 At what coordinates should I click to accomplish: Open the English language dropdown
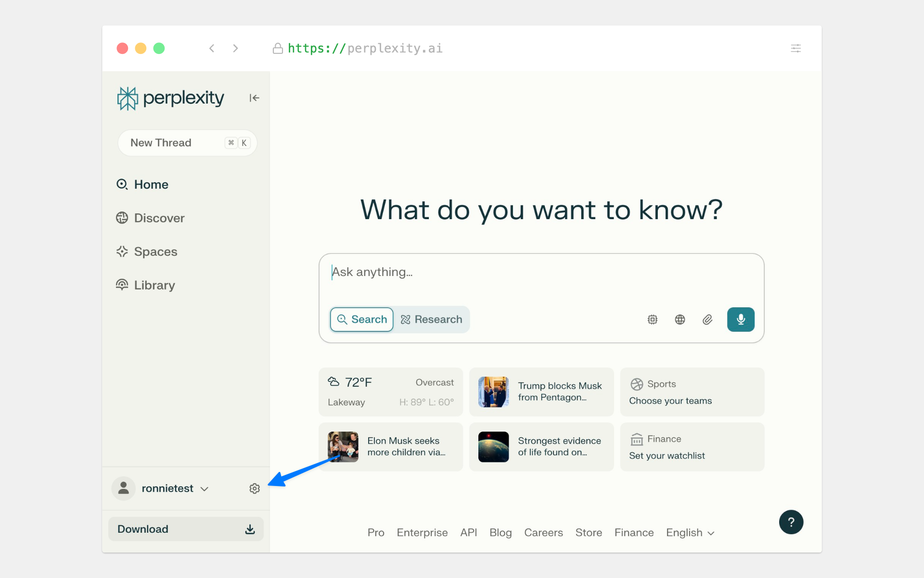(x=690, y=533)
